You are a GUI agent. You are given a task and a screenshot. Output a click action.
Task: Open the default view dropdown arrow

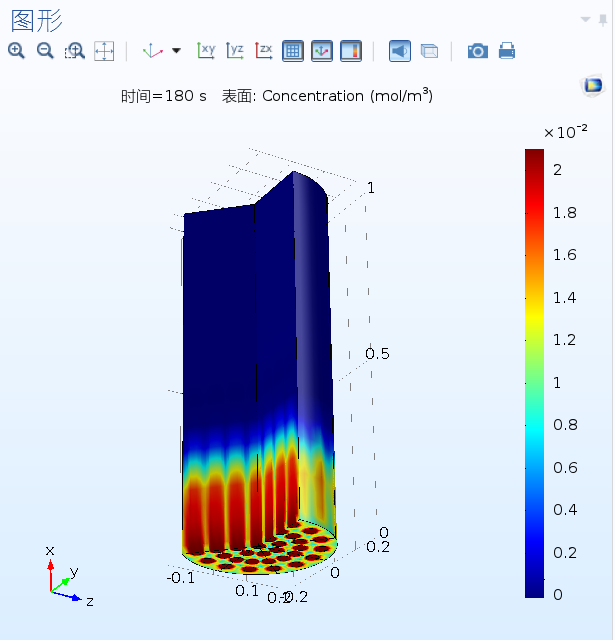point(176,51)
